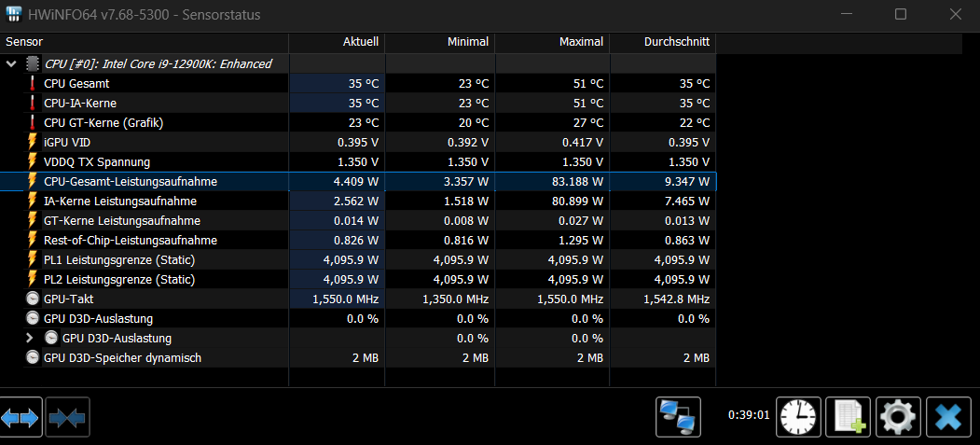This screenshot has width=980, height=445.
Task: Click the lightning icon beside PL2 Leistungsgrenze
Action: coord(33,279)
